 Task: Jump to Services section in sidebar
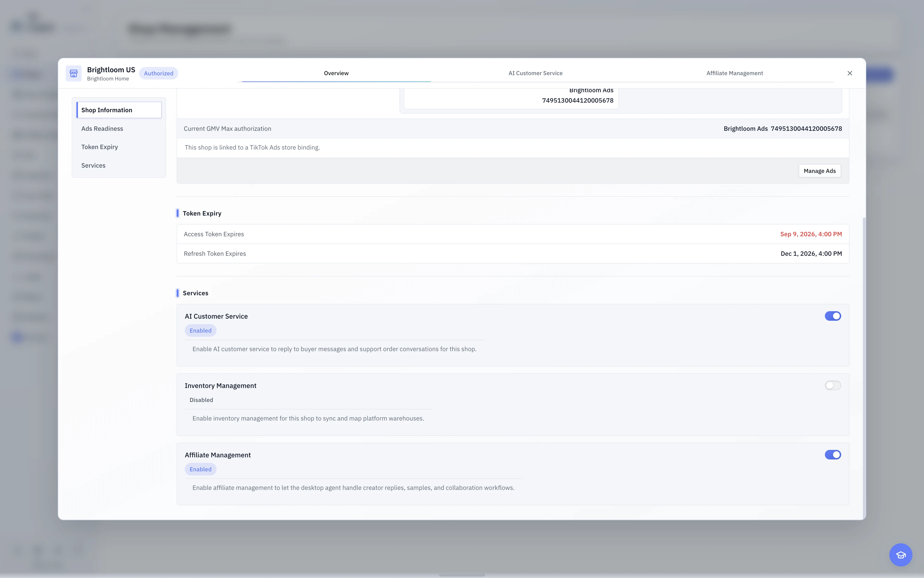coord(119,165)
